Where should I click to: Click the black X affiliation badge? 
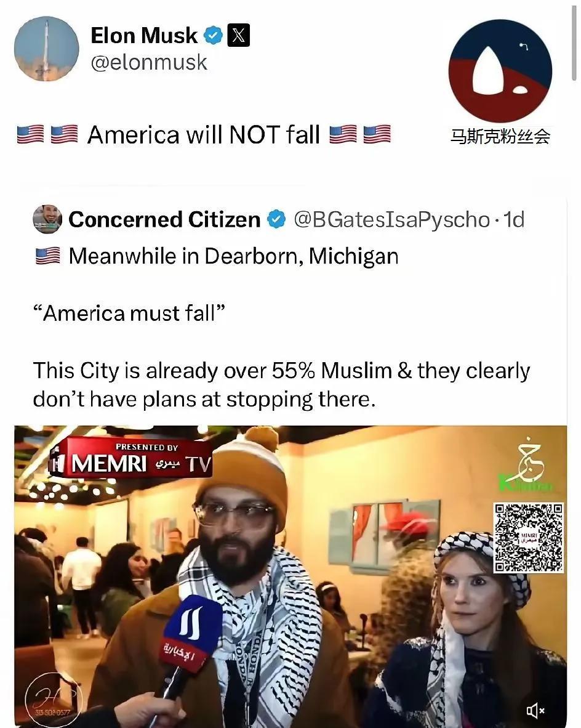coord(239,35)
